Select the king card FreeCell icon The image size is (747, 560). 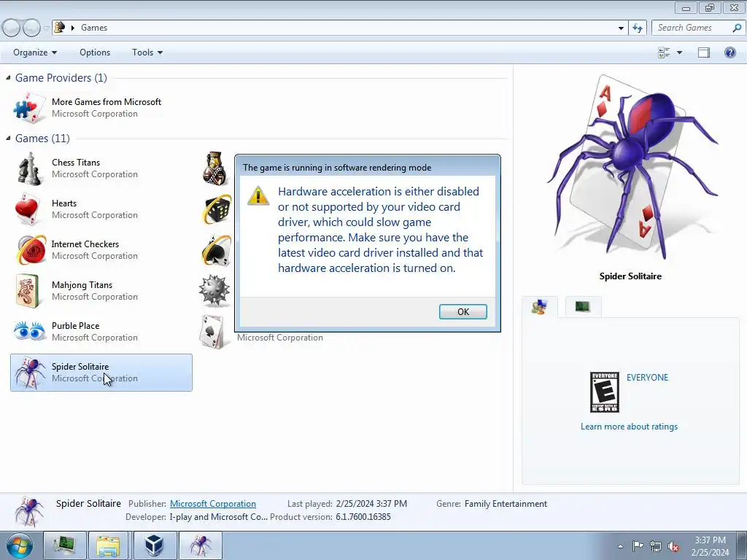(215, 168)
